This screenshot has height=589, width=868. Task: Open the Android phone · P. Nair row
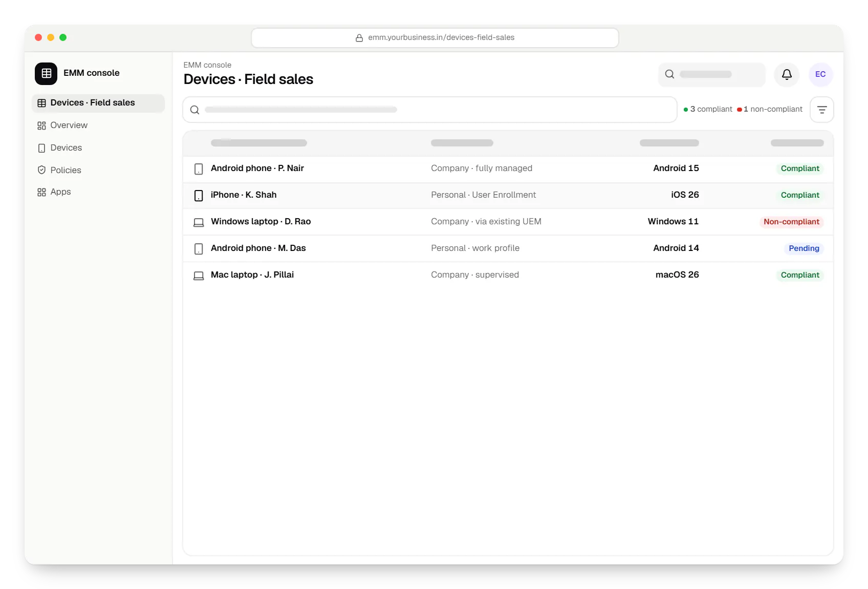pos(508,169)
